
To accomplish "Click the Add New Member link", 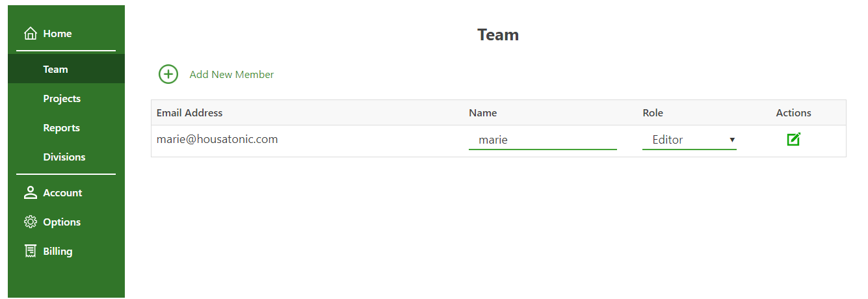I will tap(231, 74).
